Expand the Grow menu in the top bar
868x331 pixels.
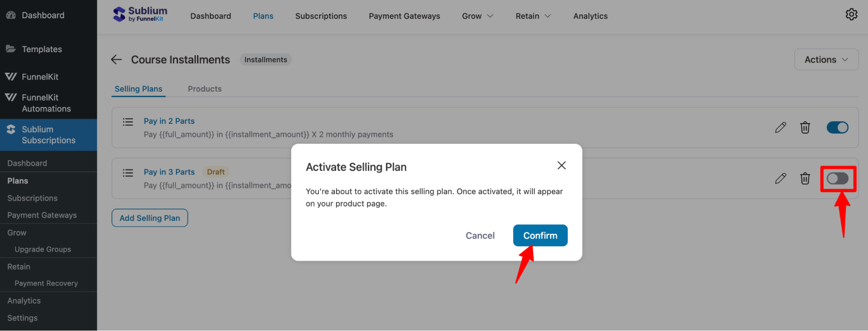[x=477, y=16]
